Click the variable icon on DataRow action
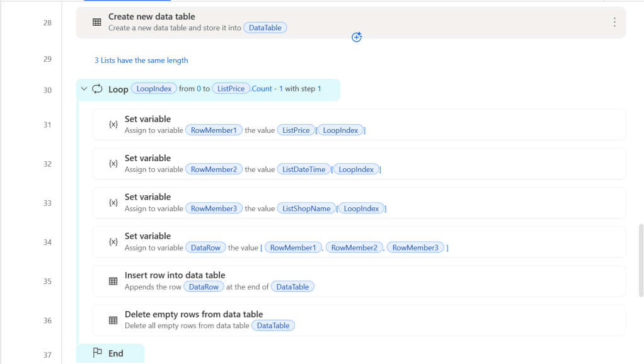This screenshot has height=364, width=644. point(113,242)
